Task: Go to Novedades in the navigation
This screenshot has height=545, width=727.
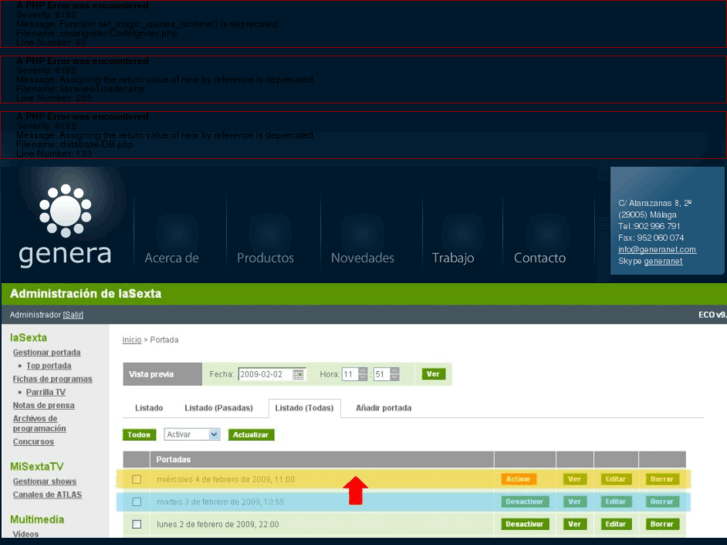Action: coord(363,258)
